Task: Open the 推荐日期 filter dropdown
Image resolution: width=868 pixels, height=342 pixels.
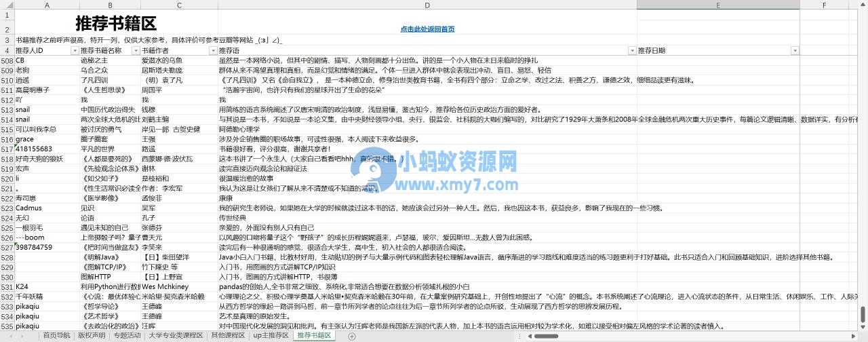Action: click(796, 51)
